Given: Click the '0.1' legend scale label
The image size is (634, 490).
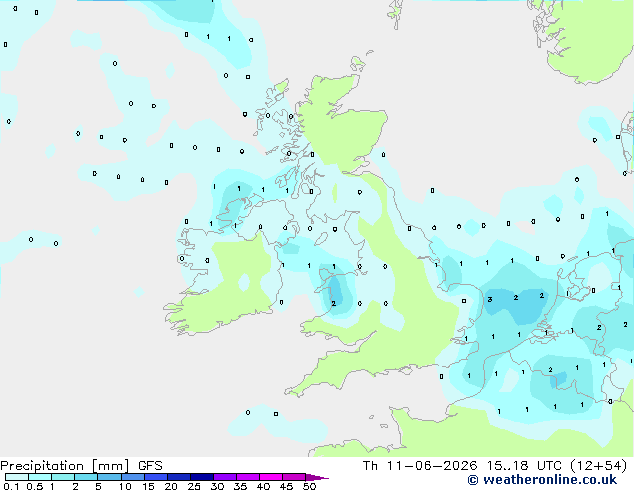Looking at the screenshot, I should [x=11, y=486].
